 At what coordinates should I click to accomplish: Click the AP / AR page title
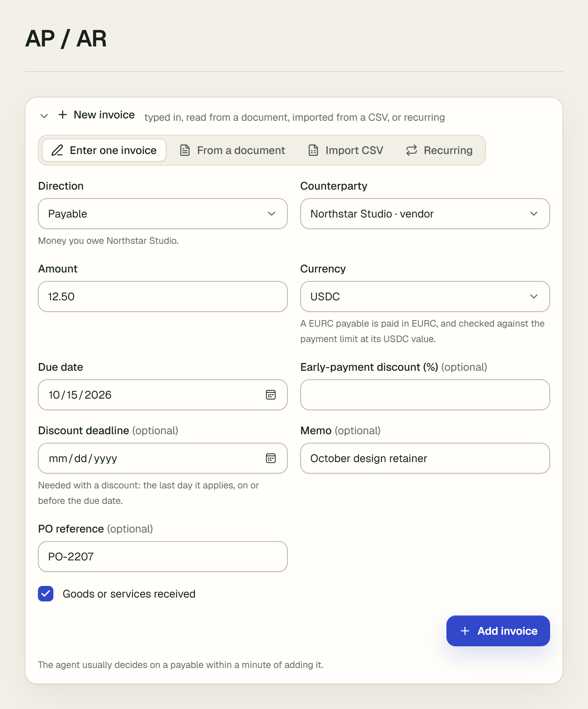point(66,39)
